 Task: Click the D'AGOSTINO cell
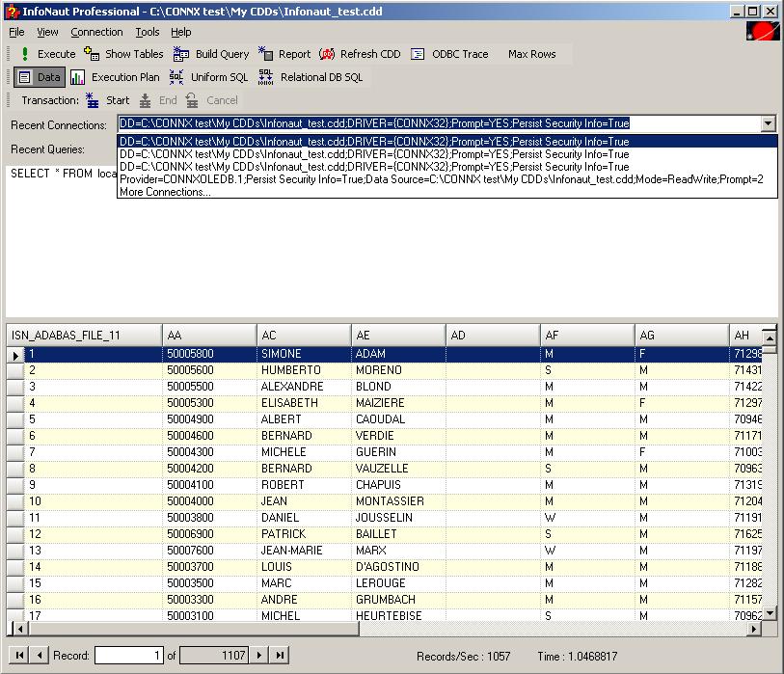tap(398, 567)
